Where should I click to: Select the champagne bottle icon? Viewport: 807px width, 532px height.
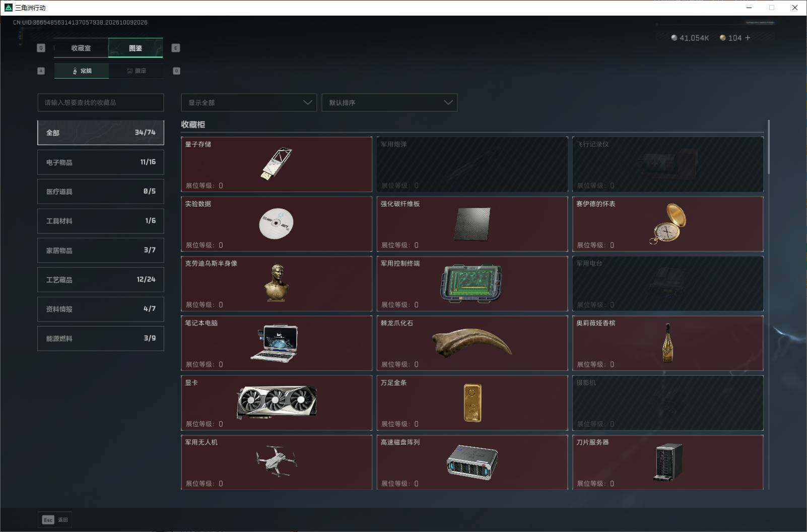coord(668,343)
